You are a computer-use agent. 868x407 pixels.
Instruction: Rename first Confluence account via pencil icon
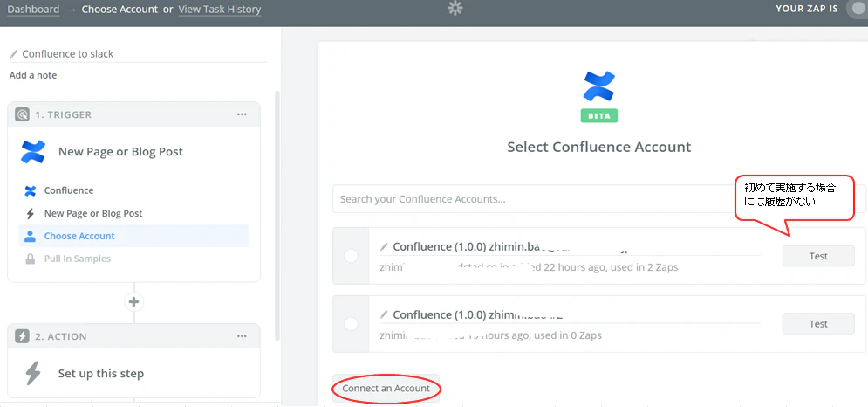[384, 246]
